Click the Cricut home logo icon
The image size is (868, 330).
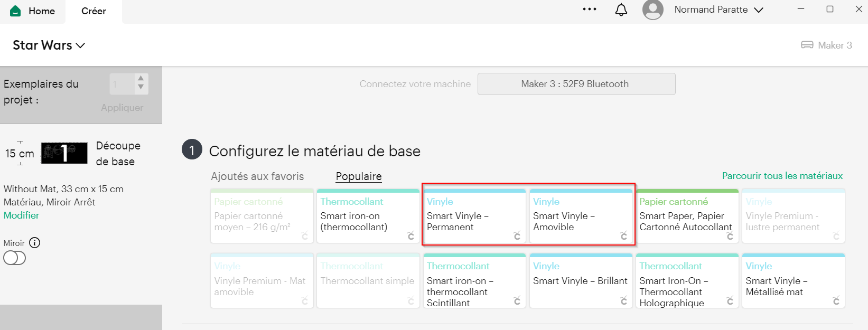(x=16, y=11)
